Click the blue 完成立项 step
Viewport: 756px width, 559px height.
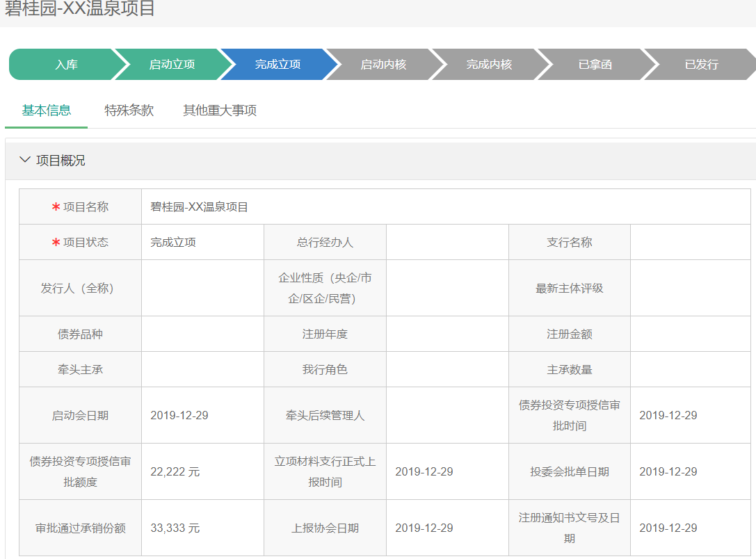(x=278, y=64)
